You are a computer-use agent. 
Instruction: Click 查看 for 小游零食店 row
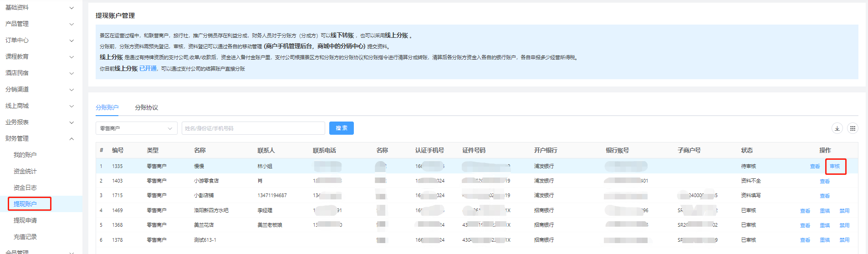[x=825, y=181]
